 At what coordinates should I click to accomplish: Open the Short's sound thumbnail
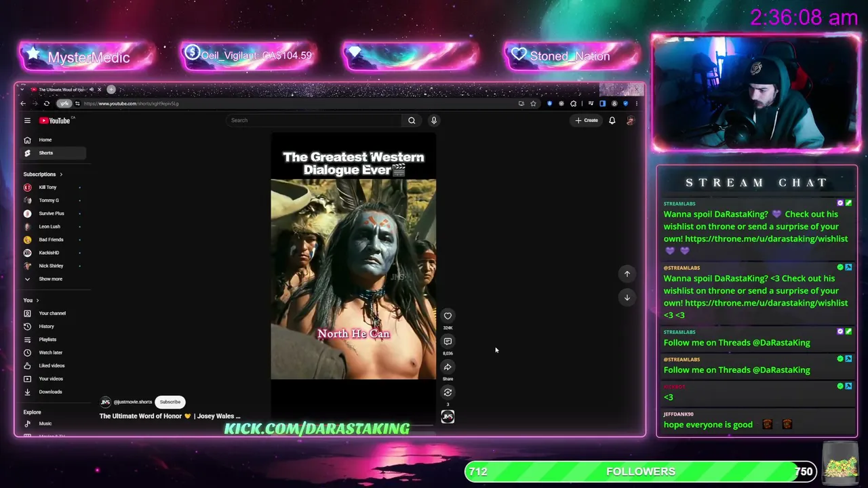448,417
